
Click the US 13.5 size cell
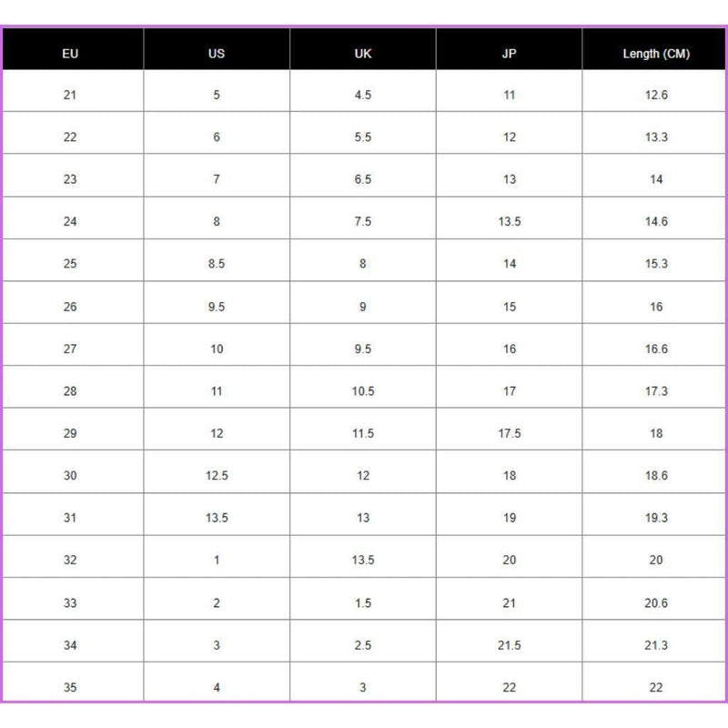coord(217,518)
